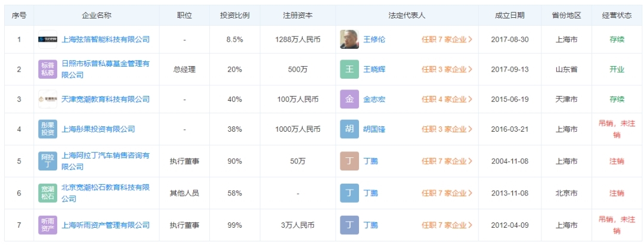Click the 8.5% investment ratio cell
The width and height of the screenshot is (644, 245).
point(234,39)
